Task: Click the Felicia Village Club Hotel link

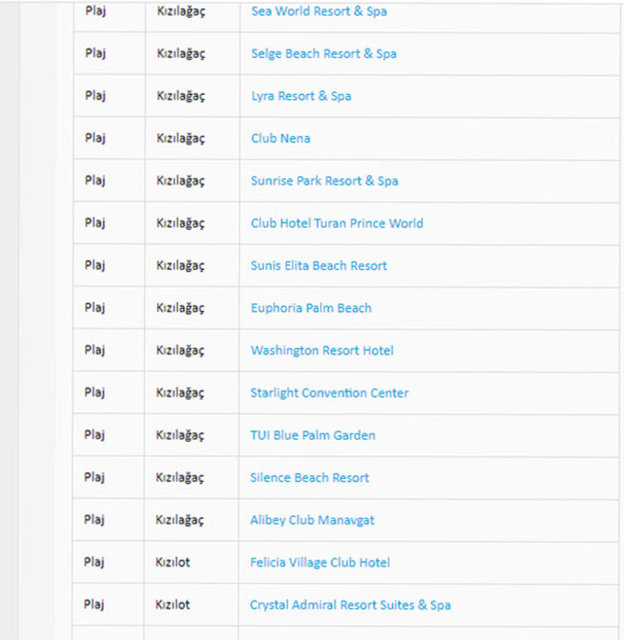Action: pos(320,563)
